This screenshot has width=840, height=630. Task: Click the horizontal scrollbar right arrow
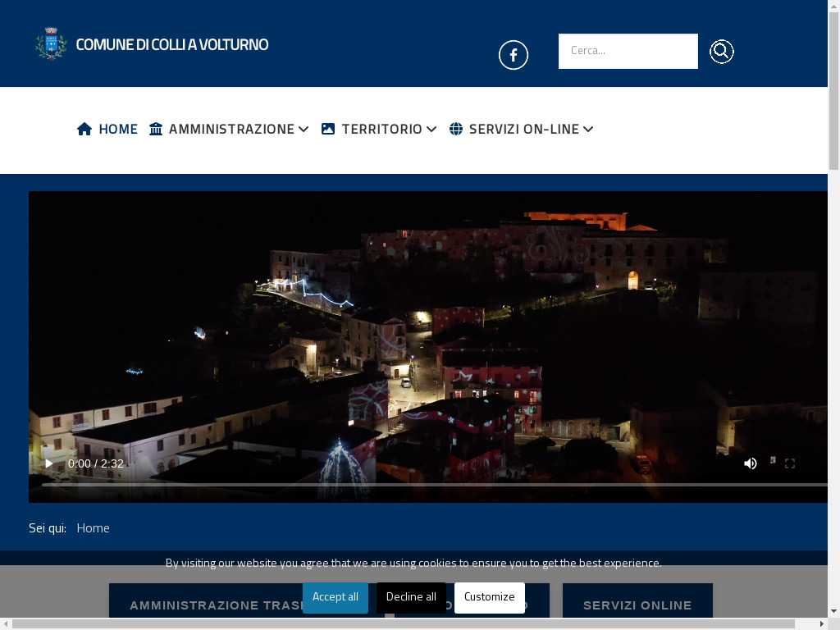pyautogui.click(x=822, y=624)
